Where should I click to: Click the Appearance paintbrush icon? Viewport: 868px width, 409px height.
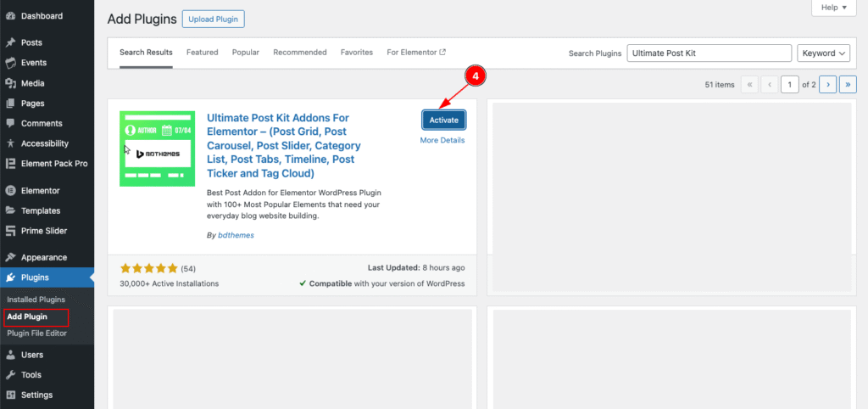tap(10, 257)
